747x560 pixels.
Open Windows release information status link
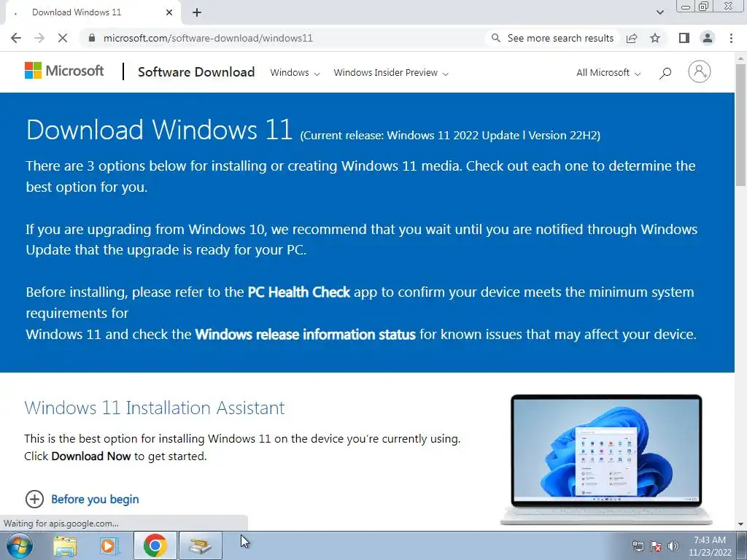coord(306,334)
